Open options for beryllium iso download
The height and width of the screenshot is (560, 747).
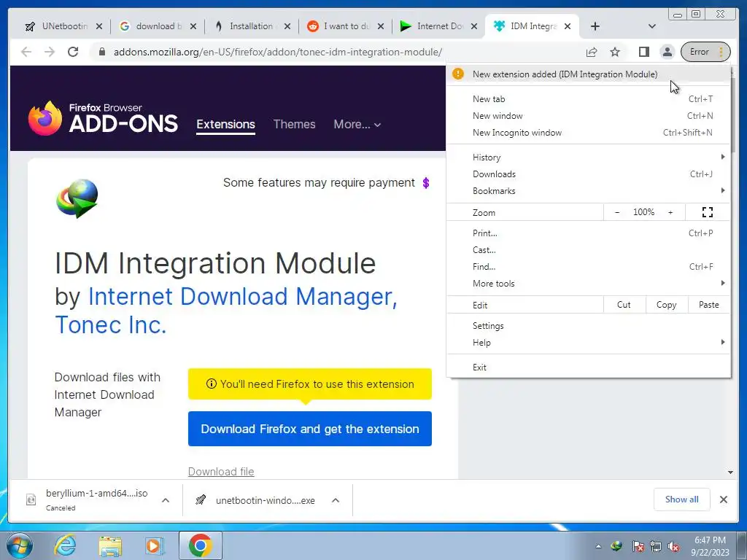point(166,500)
